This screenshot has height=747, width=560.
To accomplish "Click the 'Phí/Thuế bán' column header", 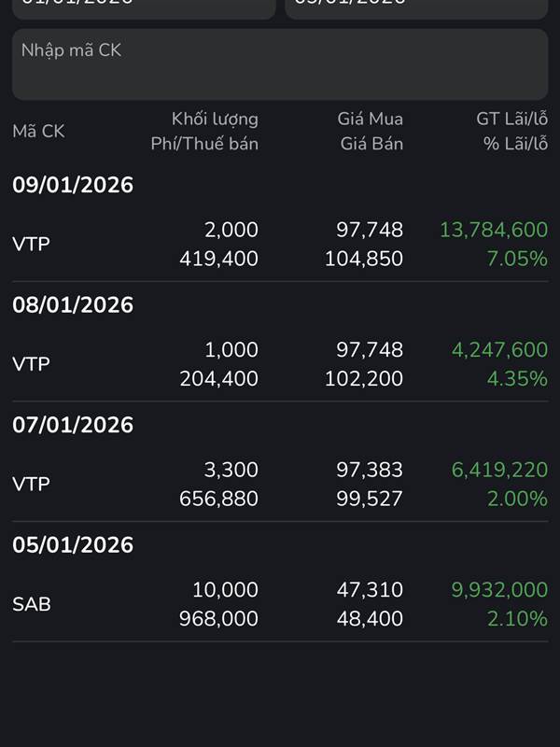I will [x=204, y=144].
